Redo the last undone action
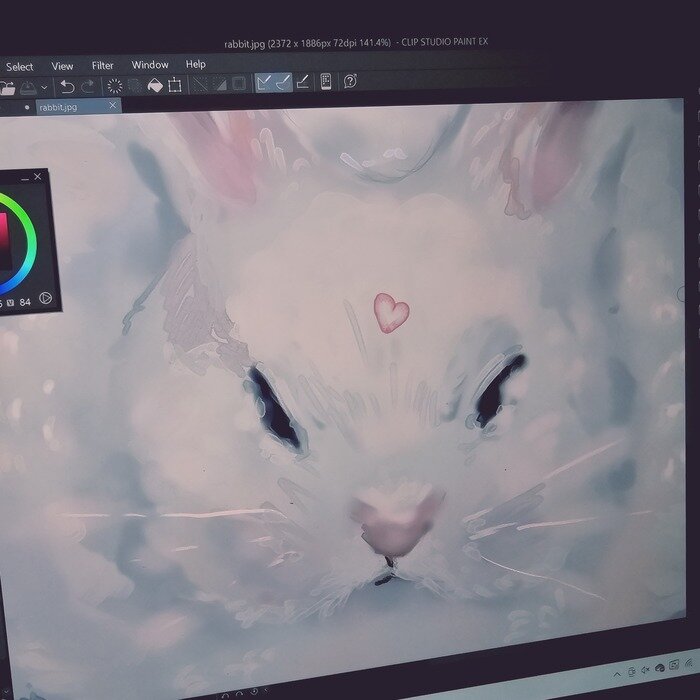 point(88,86)
